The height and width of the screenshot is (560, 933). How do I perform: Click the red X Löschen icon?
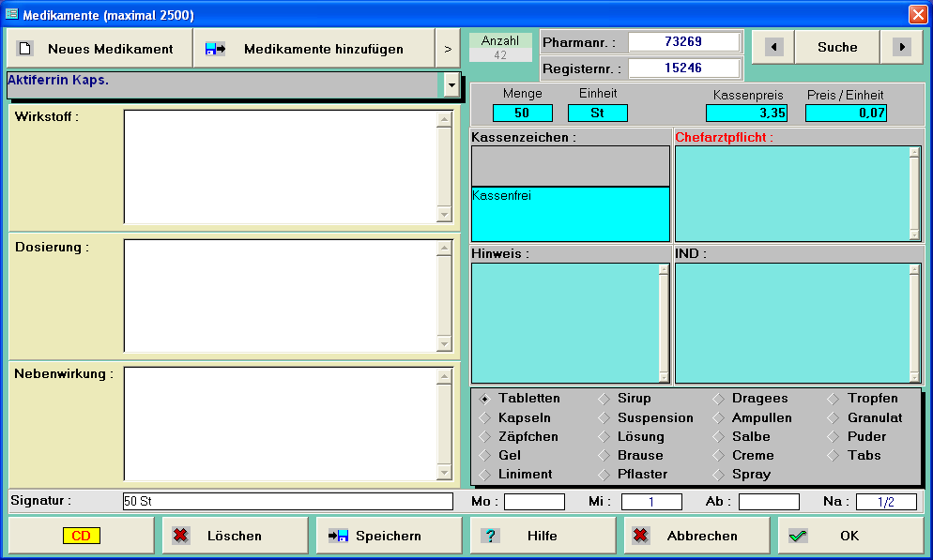pyautogui.click(x=180, y=536)
